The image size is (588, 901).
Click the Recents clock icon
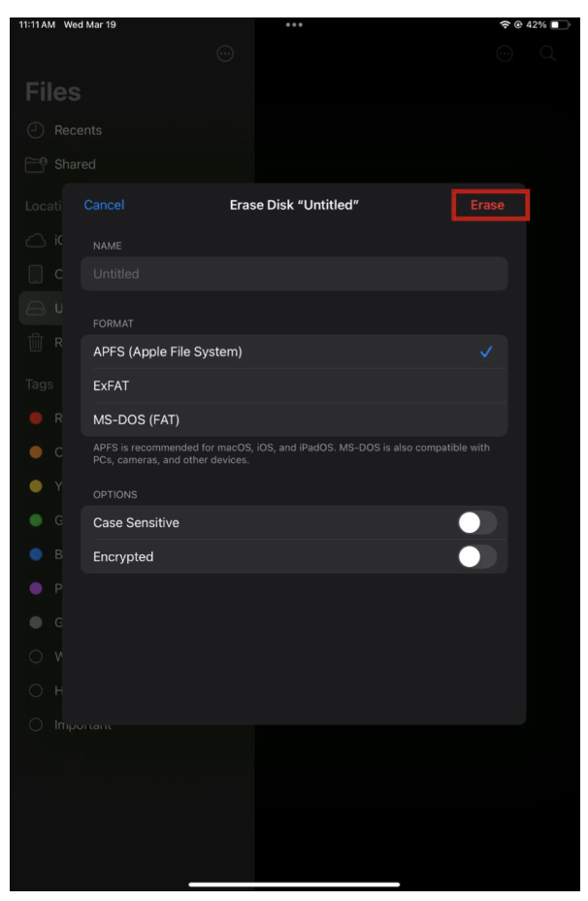tap(36, 130)
